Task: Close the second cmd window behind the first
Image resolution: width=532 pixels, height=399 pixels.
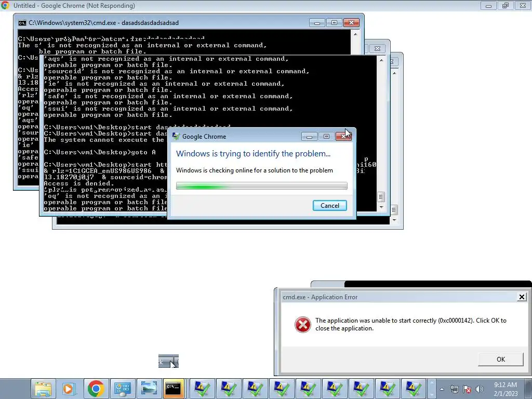Action: 377,48
